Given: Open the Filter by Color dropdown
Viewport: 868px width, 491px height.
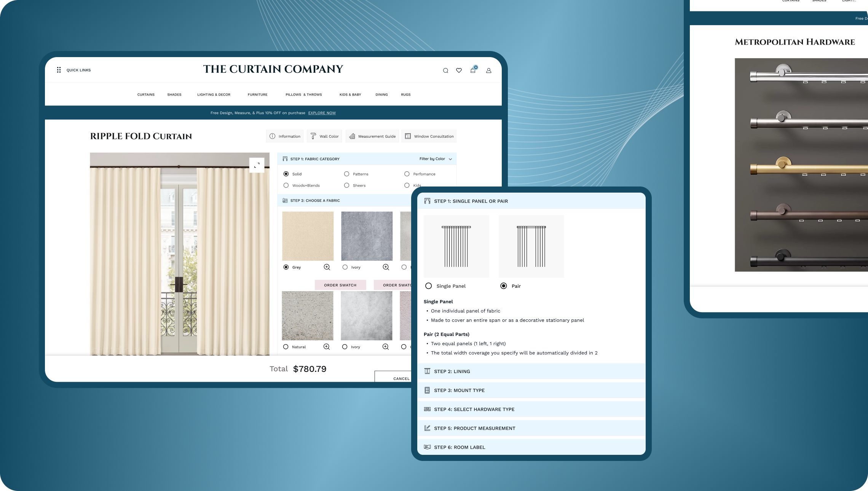Looking at the screenshot, I should 436,159.
